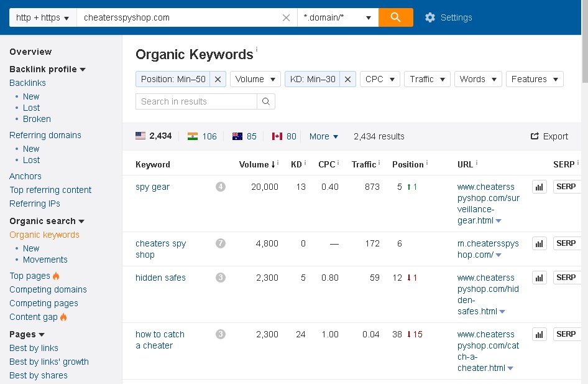Image resolution: width=588 pixels, height=384 pixels.
Task: Click the search-in-results magnifier icon
Action: coord(266,101)
